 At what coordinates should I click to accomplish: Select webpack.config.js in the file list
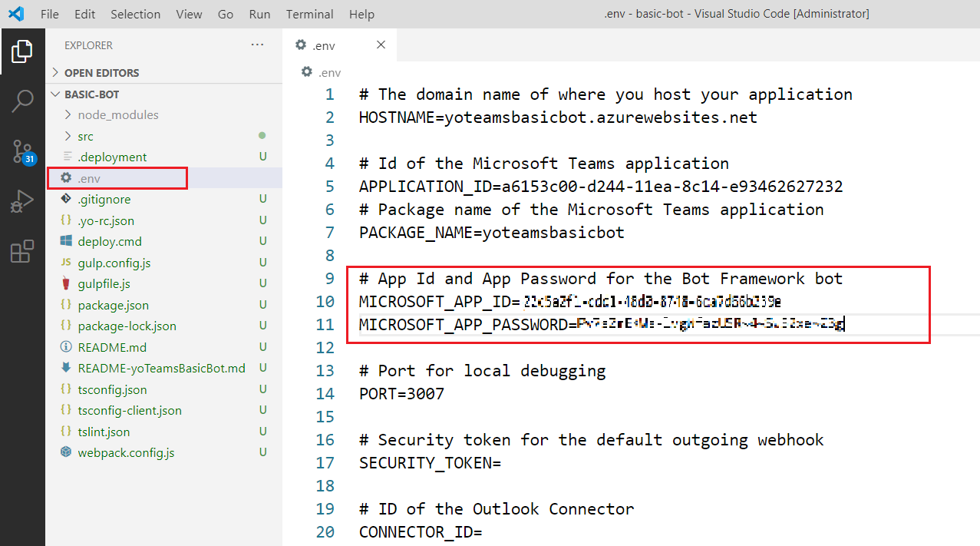coord(126,452)
